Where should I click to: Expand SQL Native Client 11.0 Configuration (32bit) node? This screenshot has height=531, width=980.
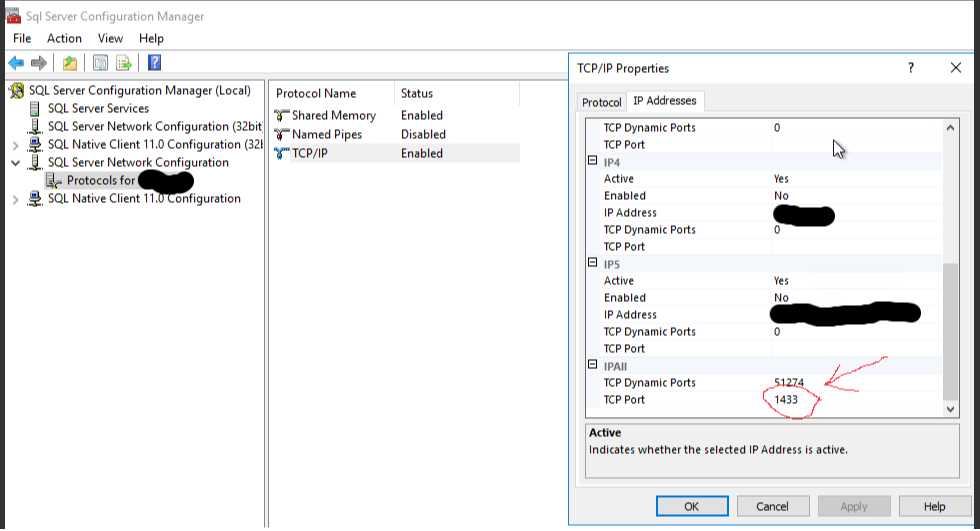click(x=16, y=145)
